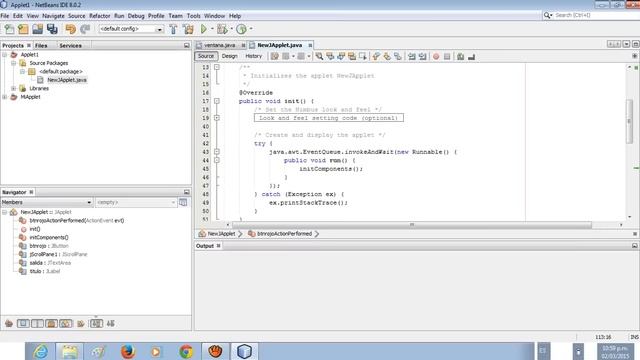The image size is (640, 360).
Task: Close the Output panel tab
Action: [x=219, y=246]
